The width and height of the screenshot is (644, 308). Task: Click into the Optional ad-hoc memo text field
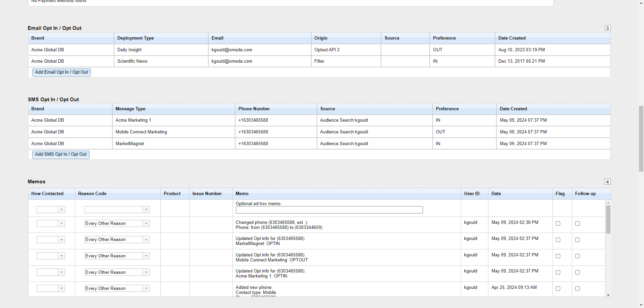(329, 210)
